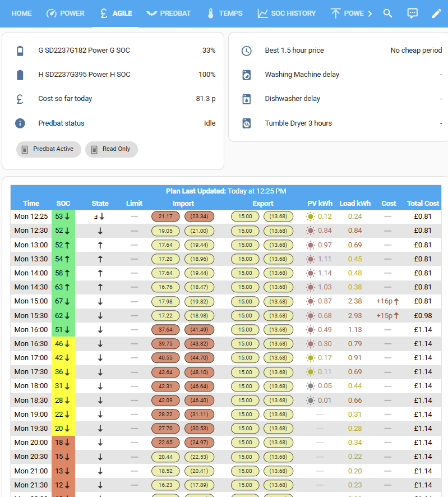Open the SOC HISTORY tab
The image size is (448, 497).
287,13
